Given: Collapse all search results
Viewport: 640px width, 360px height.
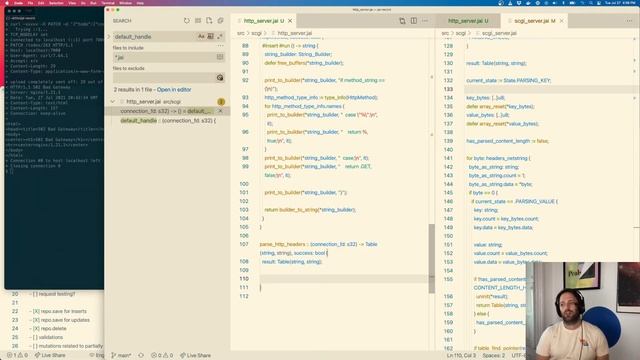Looking at the screenshot, I should pos(220,20).
